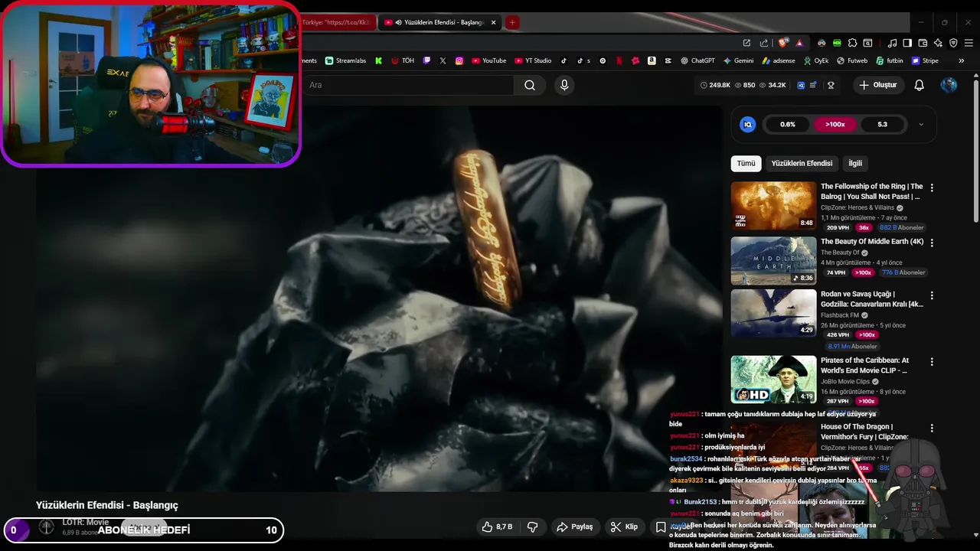Open the Middle Earth 4K video thumbnail
Image resolution: width=980 pixels, height=551 pixels.
(773, 260)
